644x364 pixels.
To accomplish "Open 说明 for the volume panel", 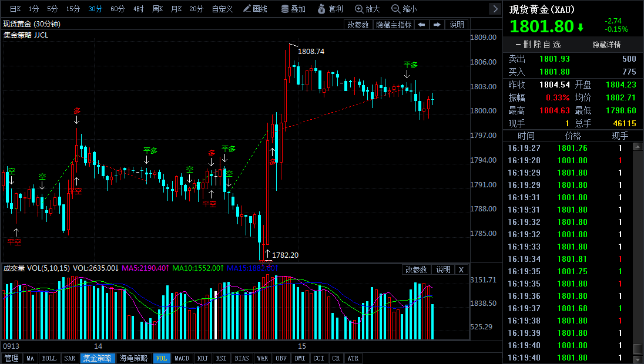I will pyautogui.click(x=443, y=269).
